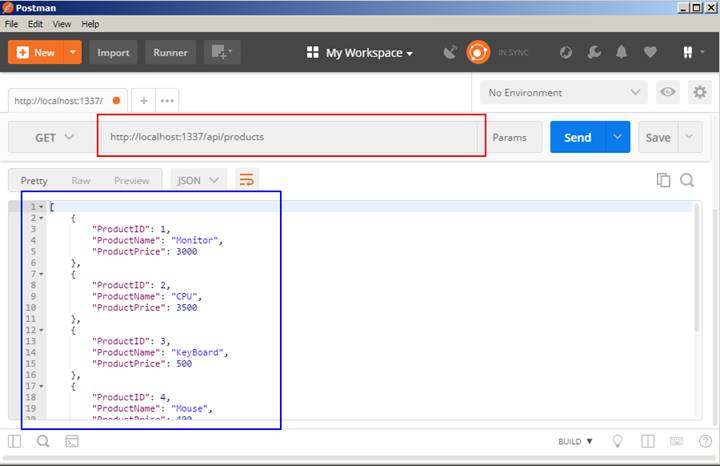Switch to the Raw response view
This screenshot has width=720, height=466.
(x=81, y=180)
